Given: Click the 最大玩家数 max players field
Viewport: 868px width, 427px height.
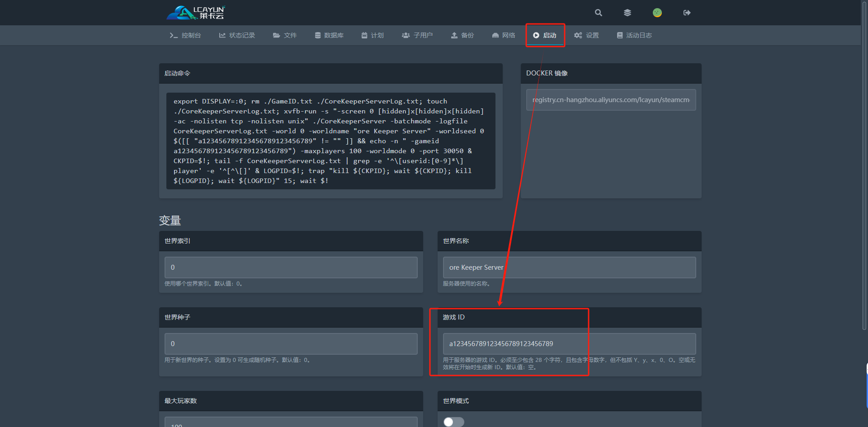Looking at the screenshot, I should point(291,422).
